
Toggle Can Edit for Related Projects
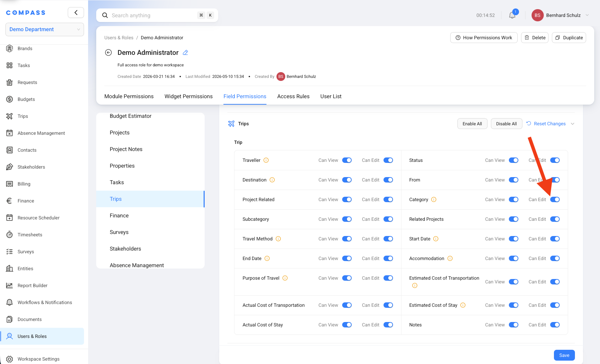click(555, 219)
